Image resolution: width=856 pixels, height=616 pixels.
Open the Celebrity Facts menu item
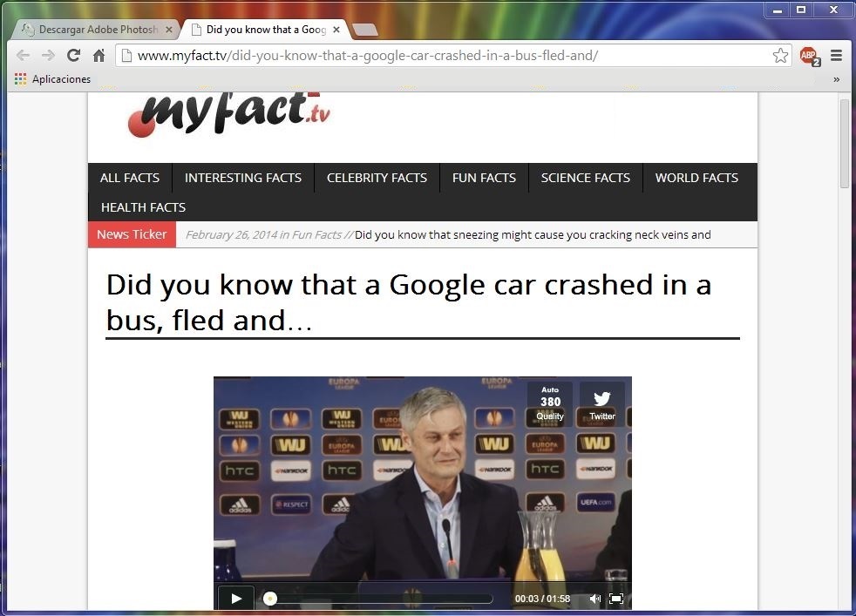(x=377, y=178)
